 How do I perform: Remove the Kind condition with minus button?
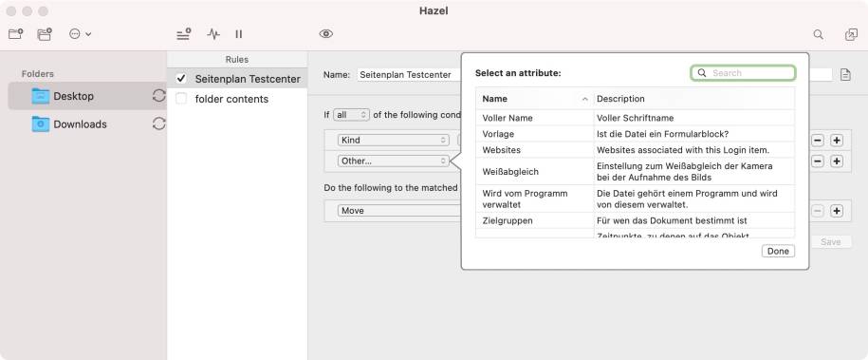(818, 141)
